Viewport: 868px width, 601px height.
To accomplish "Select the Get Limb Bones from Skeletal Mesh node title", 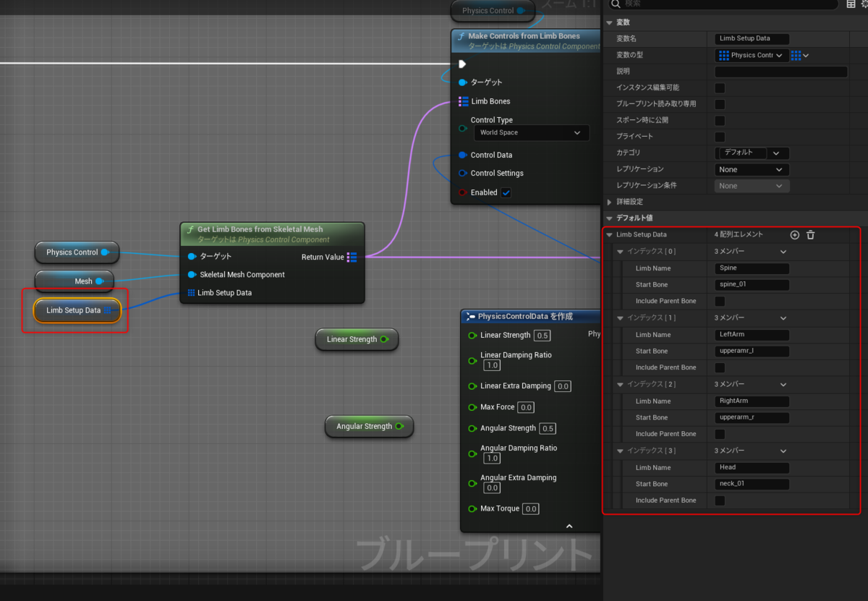I will (260, 229).
